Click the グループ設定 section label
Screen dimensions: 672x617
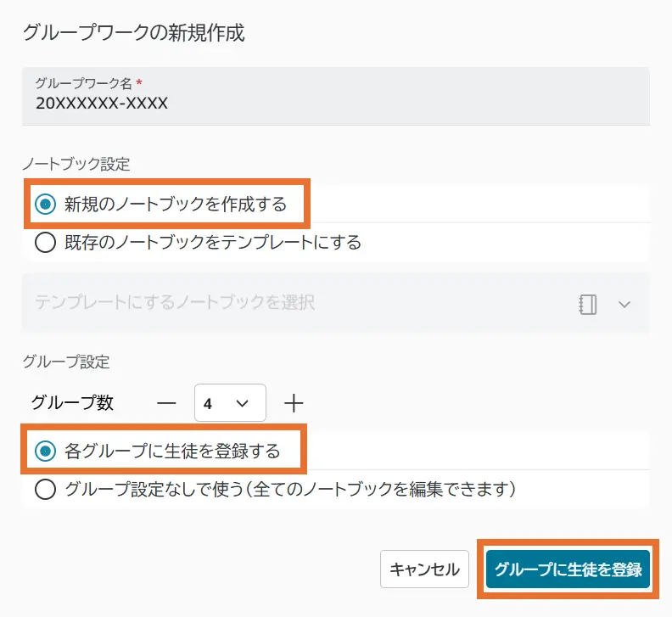66,362
